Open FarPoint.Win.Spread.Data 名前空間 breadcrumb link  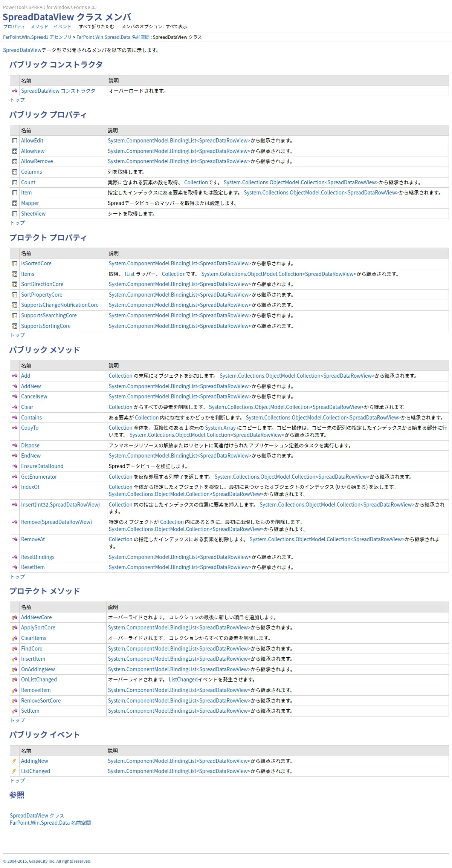113,37
